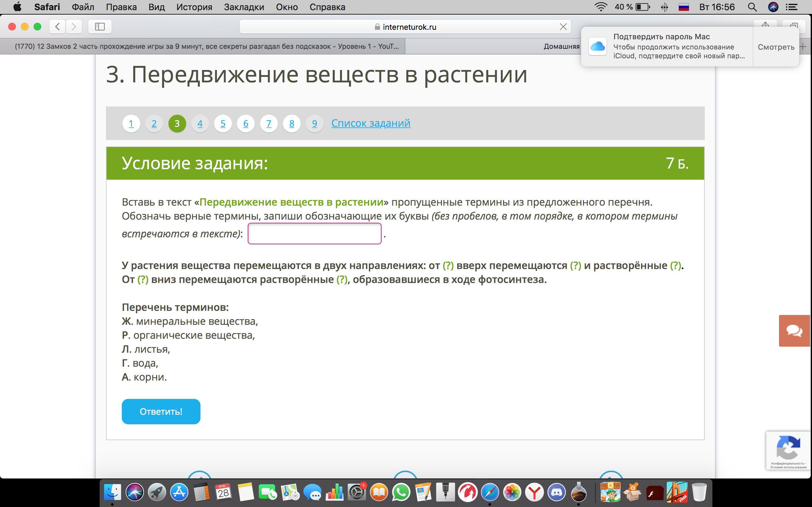This screenshot has height=507, width=812.
Task: Toggle the Safari sidebar button
Action: [x=100, y=27]
